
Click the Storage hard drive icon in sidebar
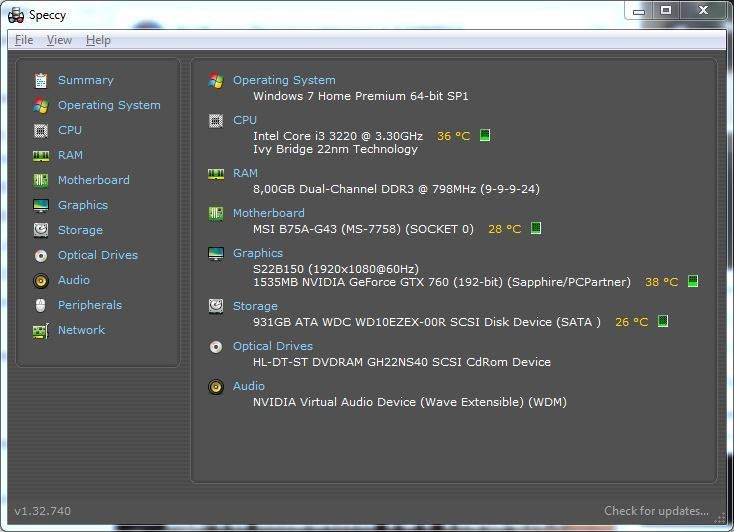click(41, 230)
